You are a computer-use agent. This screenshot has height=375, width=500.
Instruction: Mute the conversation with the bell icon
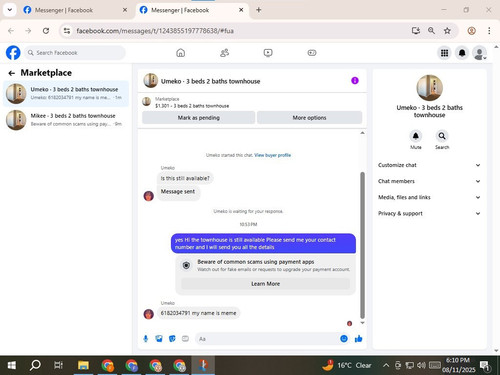click(x=416, y=136)
